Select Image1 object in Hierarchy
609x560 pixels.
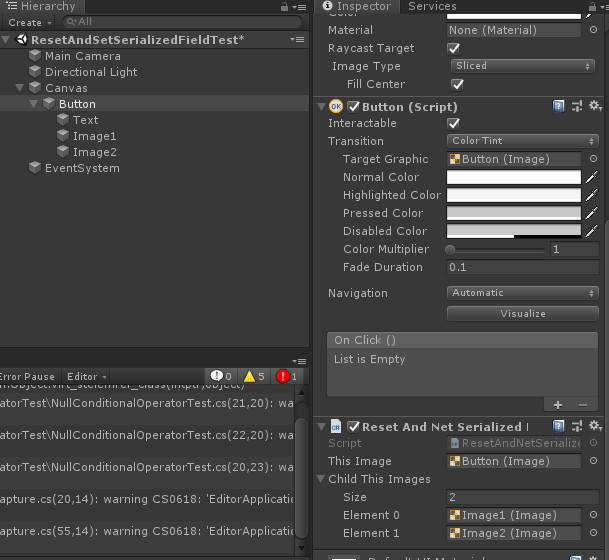95,136
